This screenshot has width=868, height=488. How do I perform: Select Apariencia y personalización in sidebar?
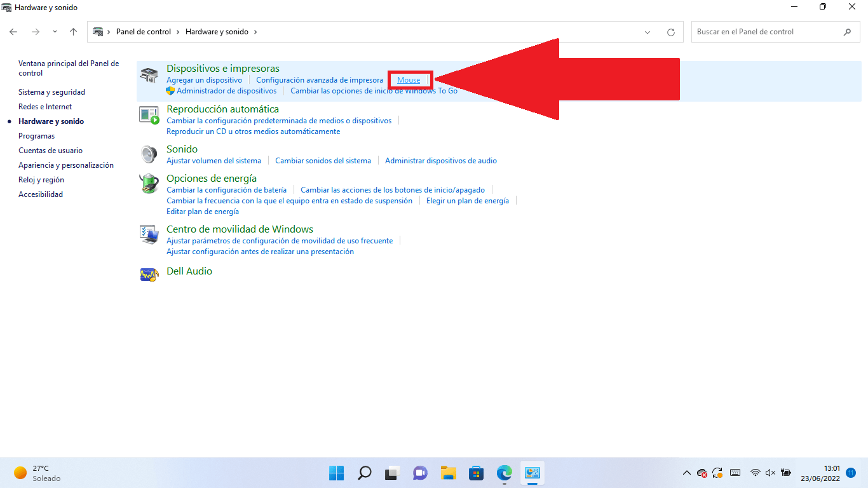(66, 165)
